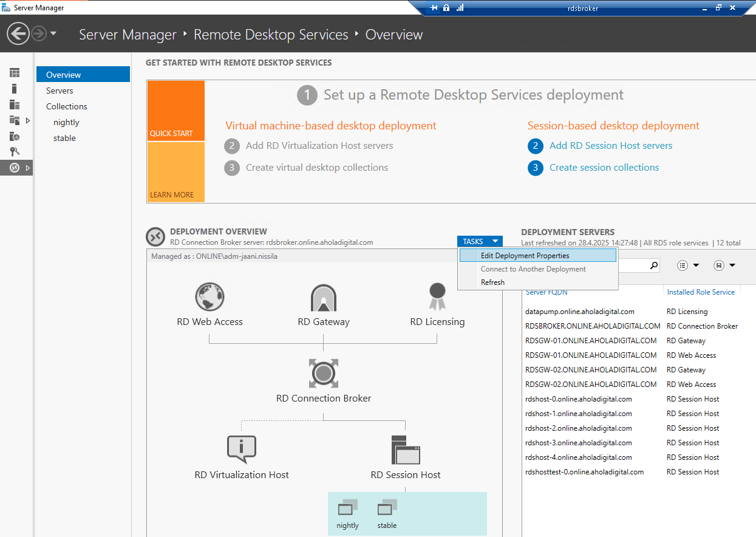Image resolution: width=756 pixels, height=537 pixels.
Task: Click the RD Gateway icon
Action: tap(324, 298)
